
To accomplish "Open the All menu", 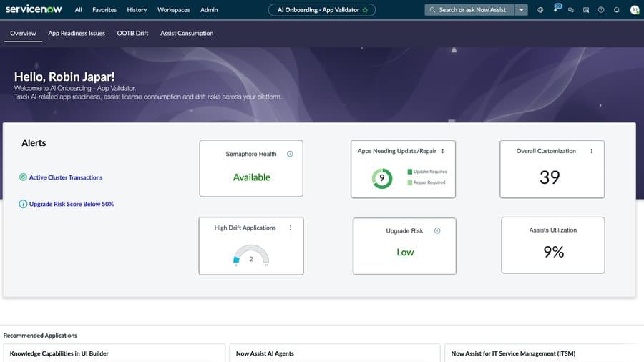I will click(78, 10).
